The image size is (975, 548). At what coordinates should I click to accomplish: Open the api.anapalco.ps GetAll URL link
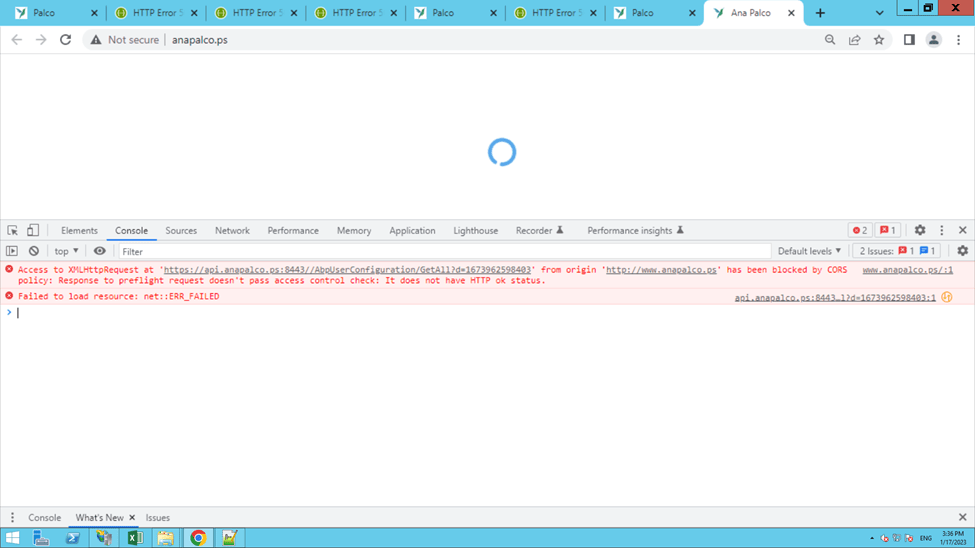(x=347, y=270)
